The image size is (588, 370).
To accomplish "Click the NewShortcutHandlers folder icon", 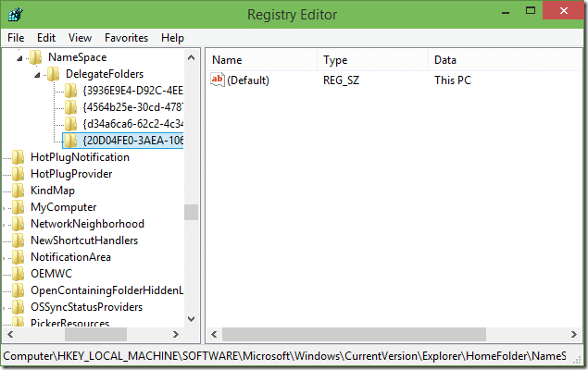I will pos(18,240).
